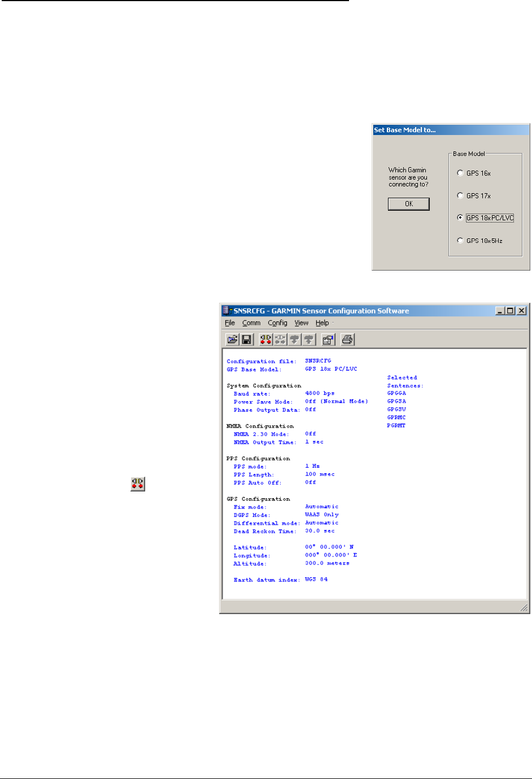Image resolution: width=532 pixels, height=779 pixels.
Task: Click the red Connect icon in SNSRCFG toolbar
Action: pos(266,340)
